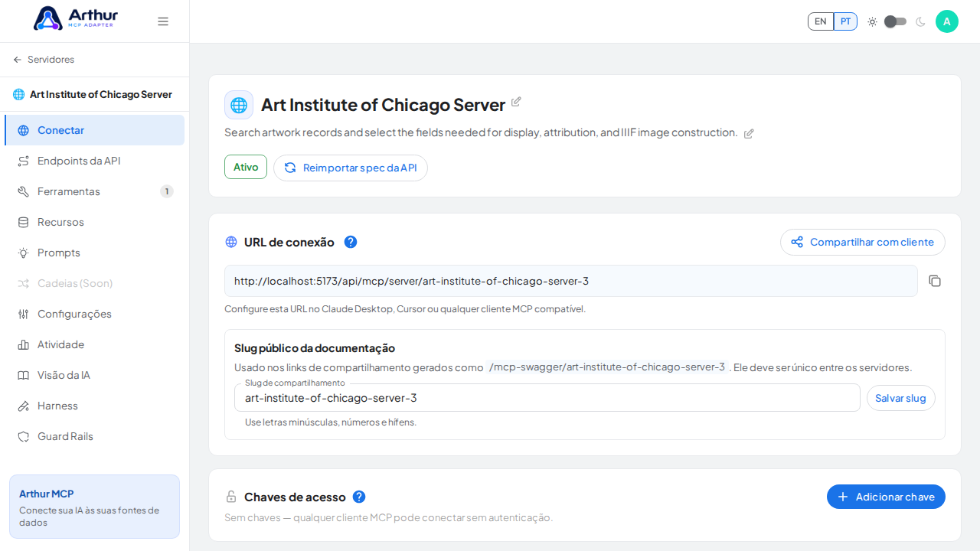Click Adicionar chave

tap(886, 497)
